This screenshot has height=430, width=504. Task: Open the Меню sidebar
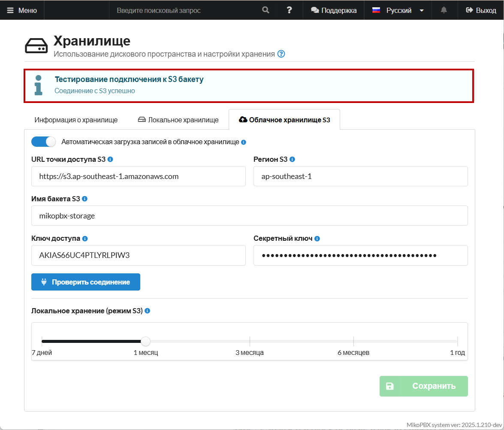coord(22,10)
